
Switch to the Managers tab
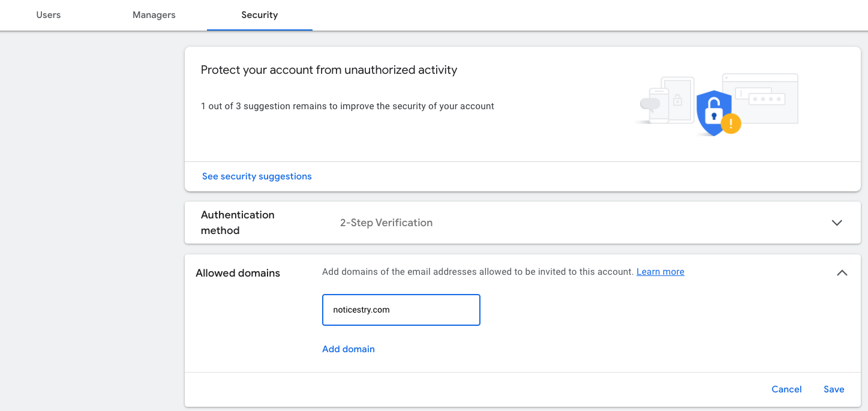[154, 15]
